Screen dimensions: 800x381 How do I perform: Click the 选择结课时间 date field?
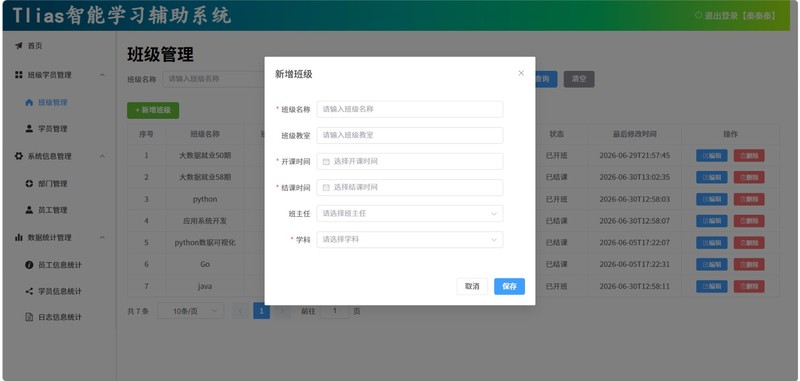(x=410, y=188)
